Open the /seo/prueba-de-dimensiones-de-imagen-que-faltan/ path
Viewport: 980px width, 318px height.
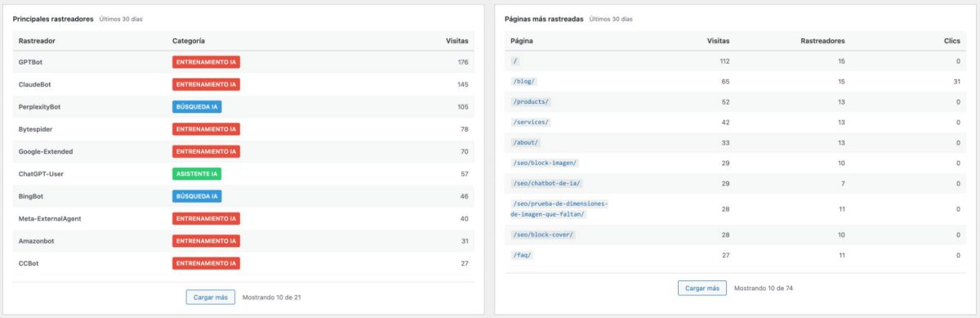click(x=559, y=209)
